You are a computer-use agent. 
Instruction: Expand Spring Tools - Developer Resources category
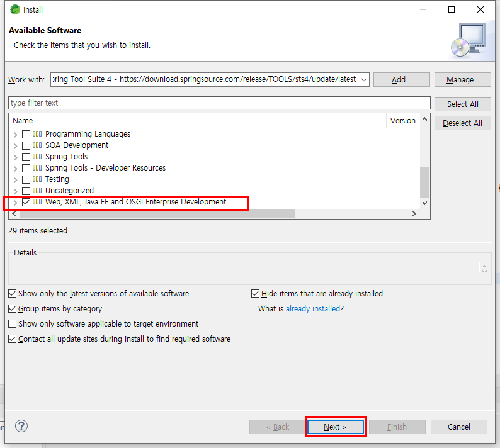point(15,169)
